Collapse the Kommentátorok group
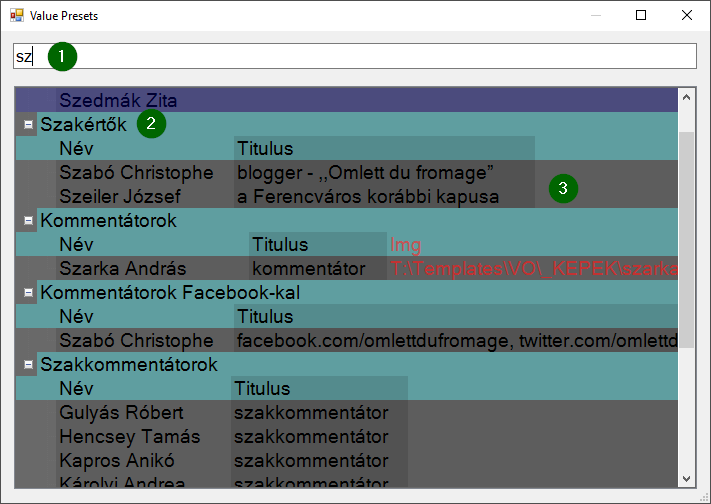This screenshot has height=504, width=711. (27, 221)
